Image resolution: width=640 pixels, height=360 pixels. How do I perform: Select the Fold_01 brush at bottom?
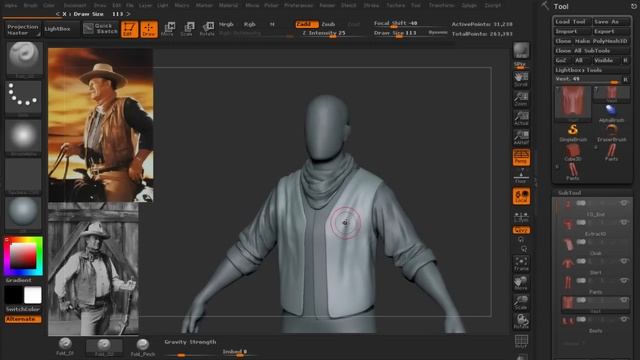tap(65, 347)
